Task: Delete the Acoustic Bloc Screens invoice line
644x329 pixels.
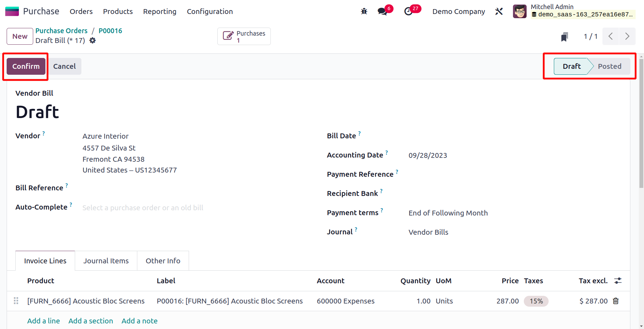Action: [616, 301]
